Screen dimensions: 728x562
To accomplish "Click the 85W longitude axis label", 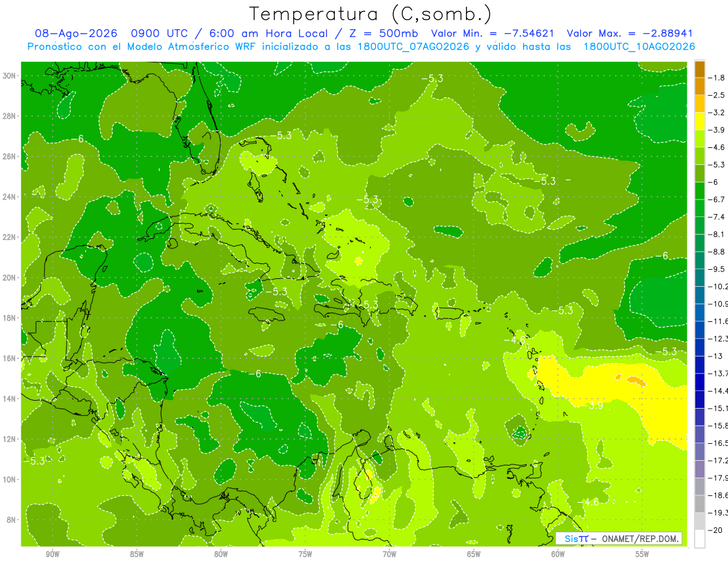I will click(137, 554).
